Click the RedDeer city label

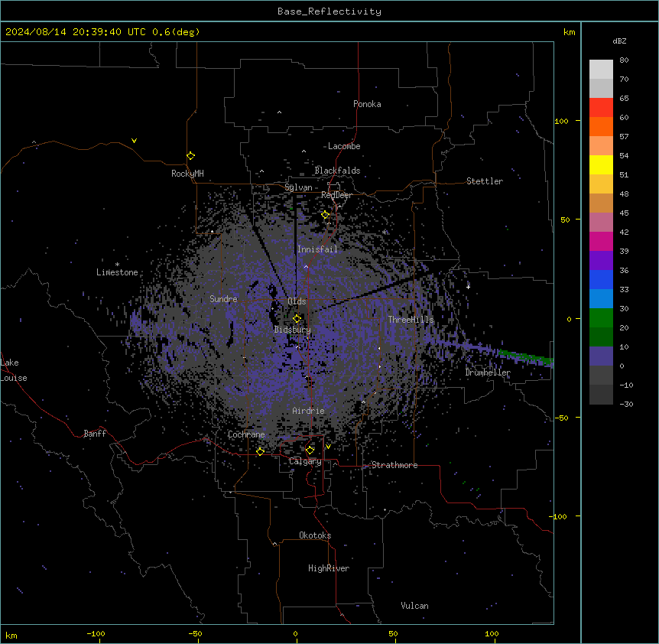pos(336,195)
